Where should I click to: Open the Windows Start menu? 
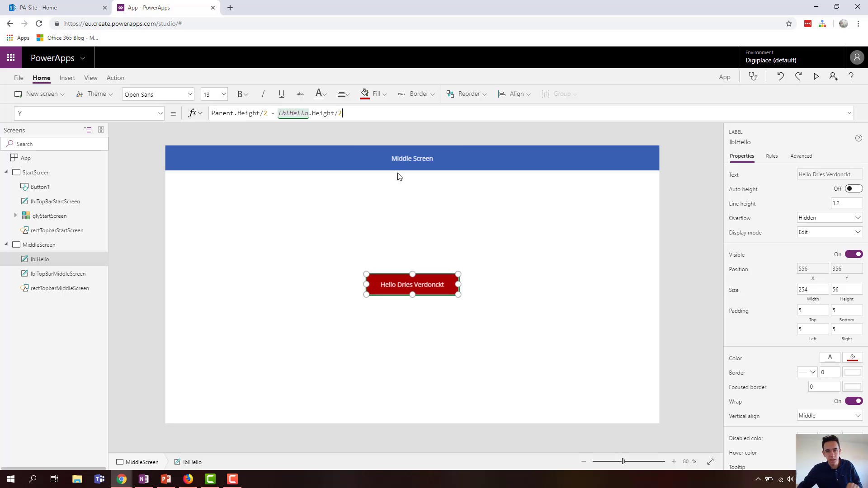11,479
